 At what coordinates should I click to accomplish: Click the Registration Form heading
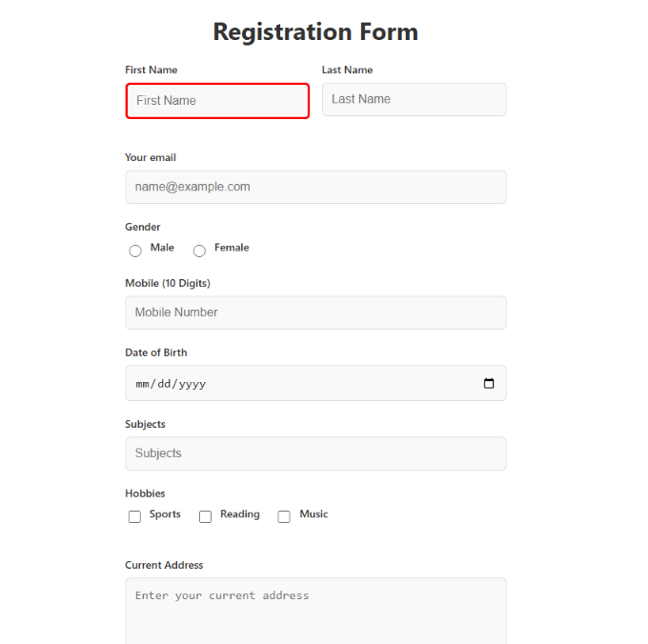pos(315,32)
